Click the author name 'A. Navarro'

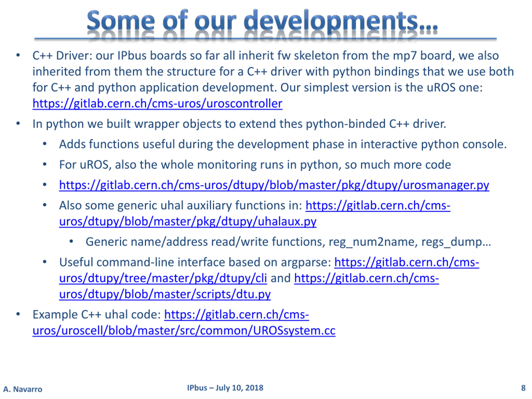pos(23,389)
